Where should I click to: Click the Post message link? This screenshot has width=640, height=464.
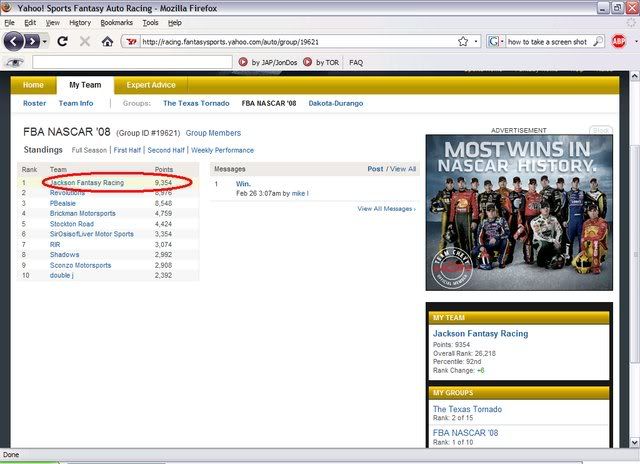point(375,169)
